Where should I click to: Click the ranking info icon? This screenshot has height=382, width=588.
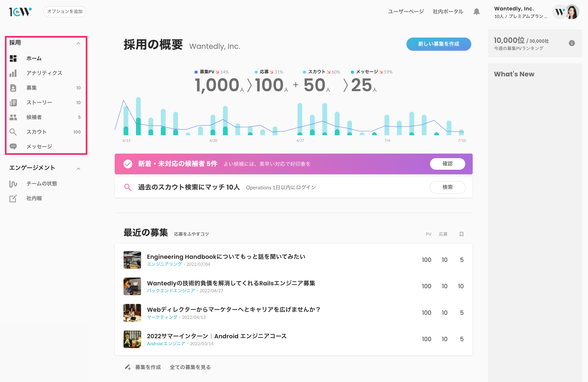point(572,43)
